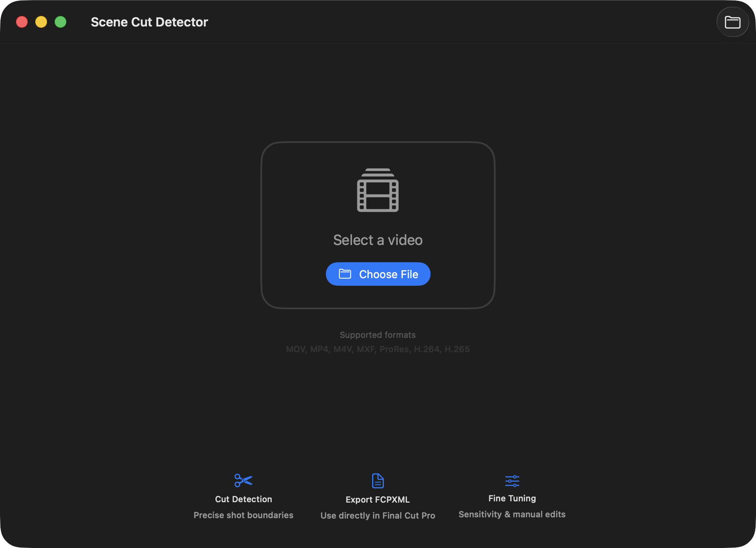The width and height of the screenshot is (756, 548).
Task: Click "Use directly in Final Cut Pro" text
Action: tap(378, 516)
